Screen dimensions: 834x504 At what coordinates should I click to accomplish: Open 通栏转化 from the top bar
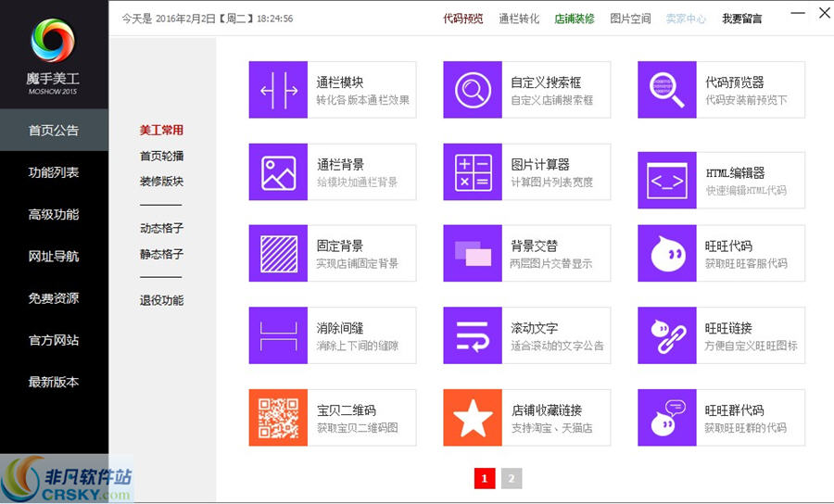519,19
